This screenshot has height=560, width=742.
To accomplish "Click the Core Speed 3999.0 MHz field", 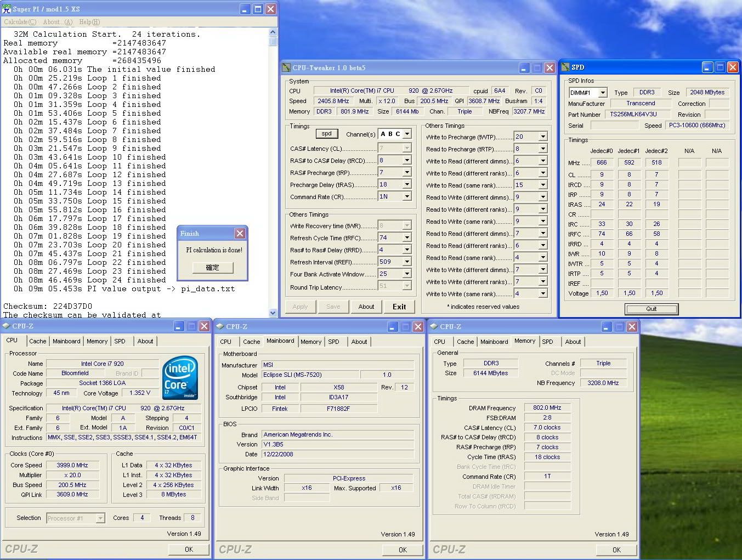I will click(x=72, y=465).
